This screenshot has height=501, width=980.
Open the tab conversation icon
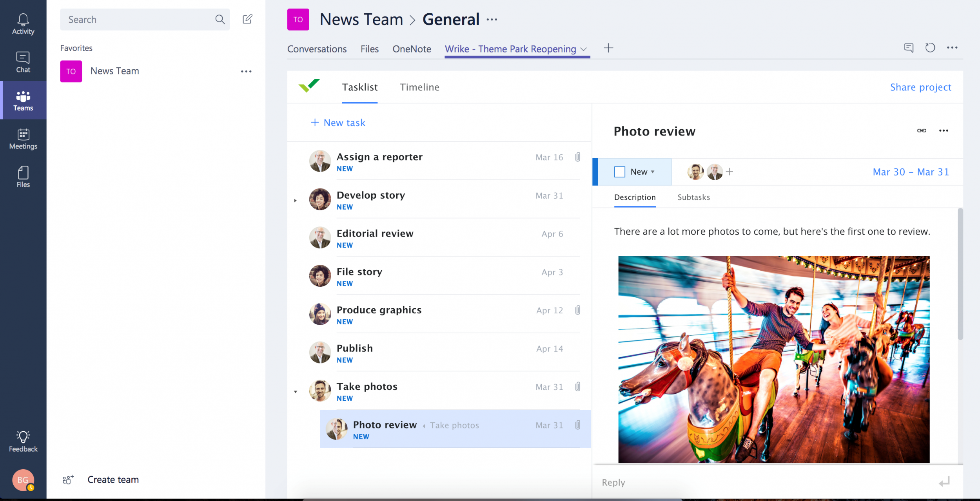tap(909, 48)
